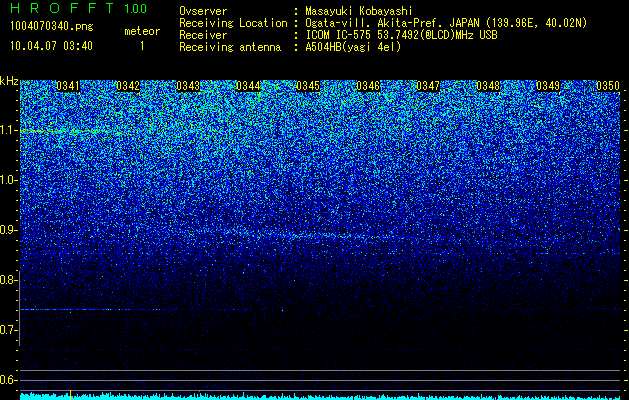The image size is (629, 400).
Task: Click the 0350 time marker
Action: point(608,86)
